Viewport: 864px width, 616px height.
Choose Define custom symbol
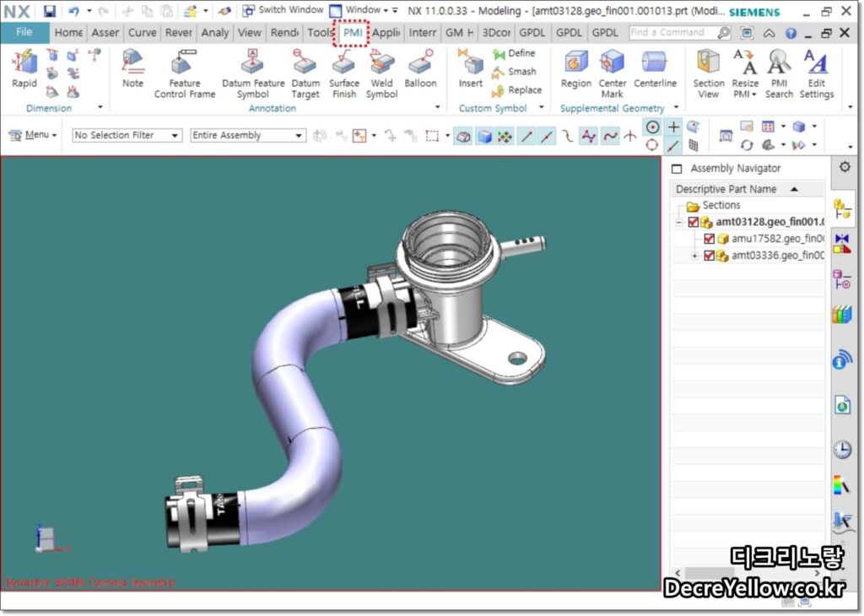tap(514, 53)
